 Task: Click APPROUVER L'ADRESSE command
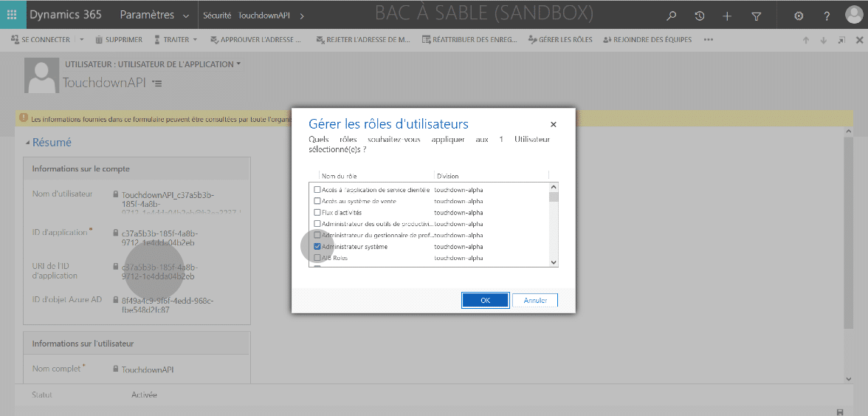pos(255,39)
